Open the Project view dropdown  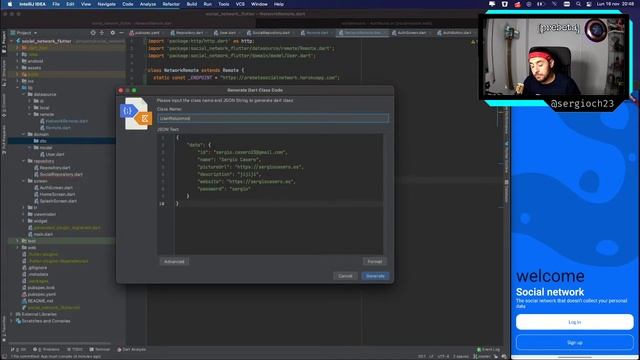(x=27, y=33)
